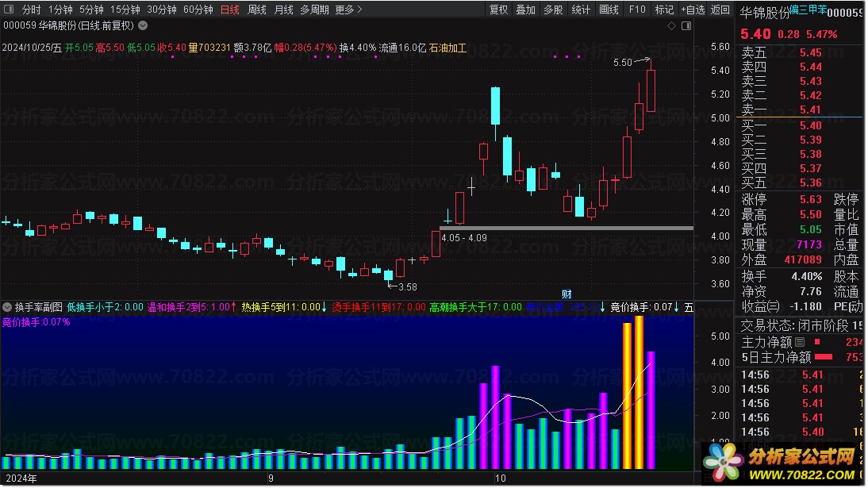
Task: Activate the 画线 drawing tool
Action: click(x=609, y=10)
